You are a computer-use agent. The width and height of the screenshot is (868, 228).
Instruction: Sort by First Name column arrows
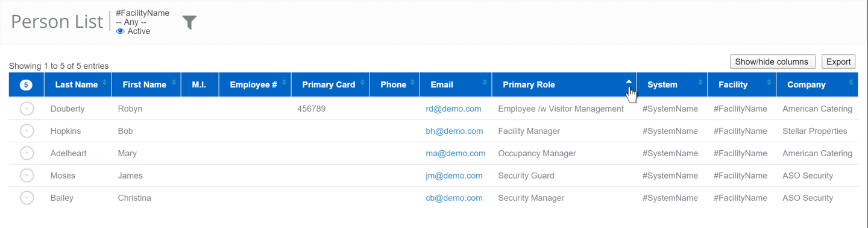tap(174, 82)
